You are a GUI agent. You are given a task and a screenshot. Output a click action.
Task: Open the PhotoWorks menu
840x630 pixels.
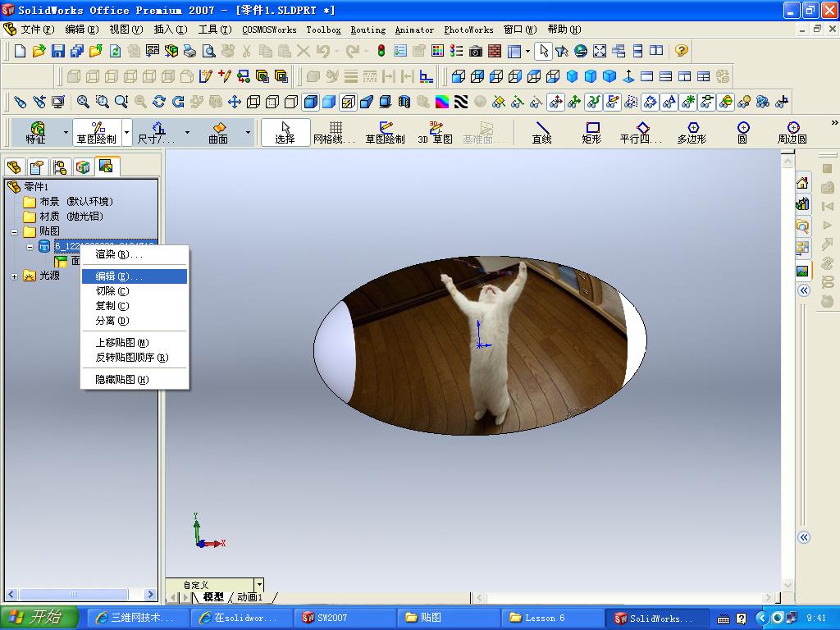[x=468, y=30]
